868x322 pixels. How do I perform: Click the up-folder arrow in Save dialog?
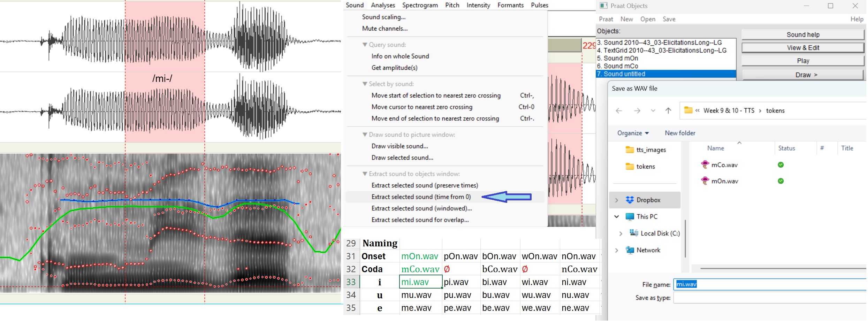click(x=668, y=111)
